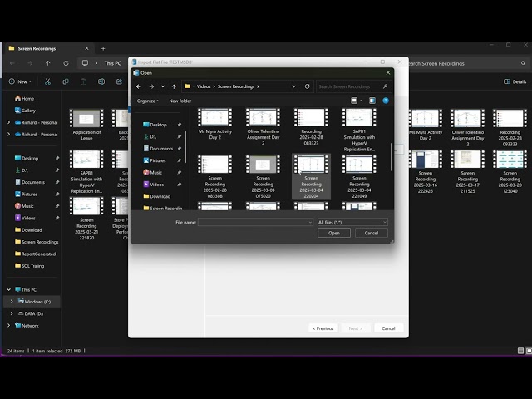This screenshot has width=532, height=399.
Task: Expand Windows (C:) drive in navigation tree
Action: [x=11, y=301]
